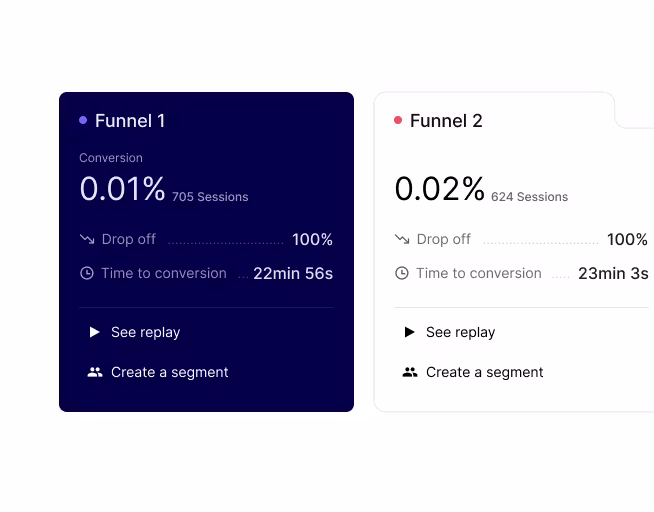Click Time to conversion label in Funnel 1

click(x=164, y=273)
